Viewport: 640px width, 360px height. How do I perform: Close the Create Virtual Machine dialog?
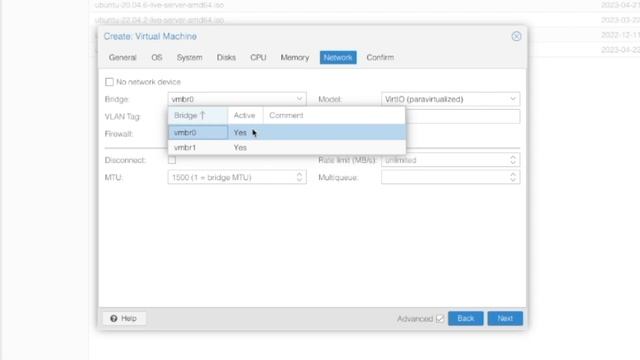[x=516, y=36]
